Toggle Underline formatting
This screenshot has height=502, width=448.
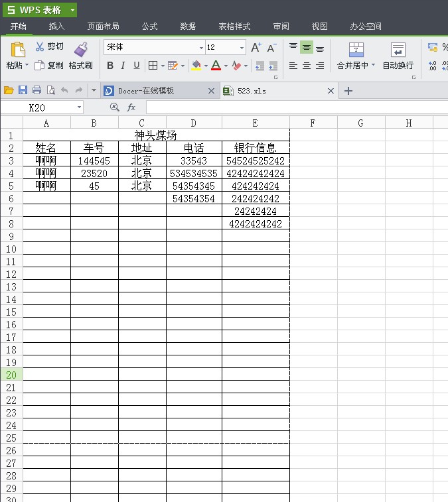(137, 66)
